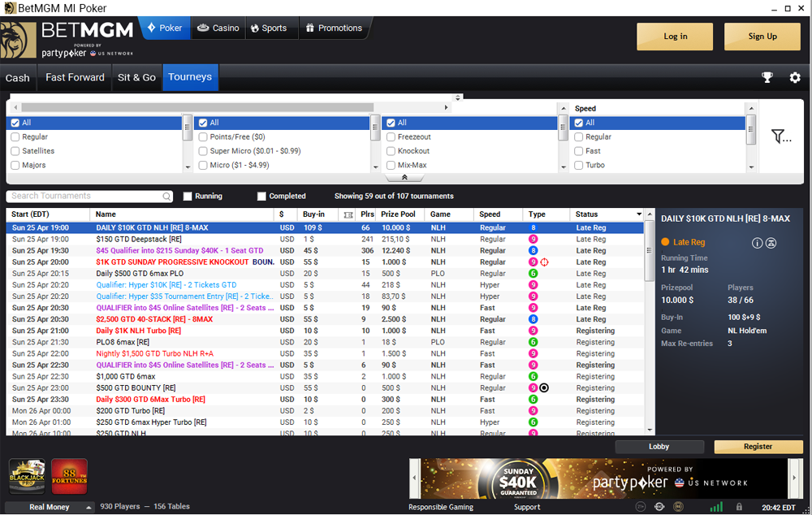812x515 pixels.
Task: Click the Speed filter list scrollbar thumb
Action: click(751, 129)
